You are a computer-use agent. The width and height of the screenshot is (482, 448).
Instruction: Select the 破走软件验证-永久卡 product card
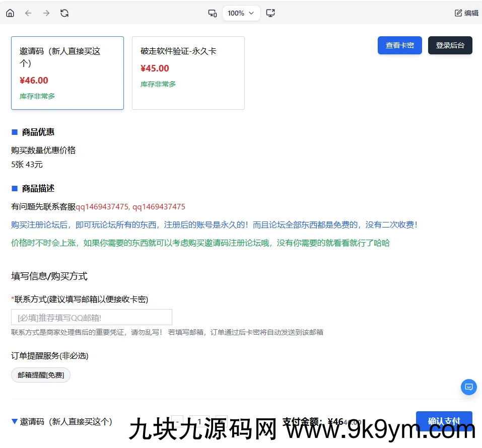tap(188, 73)
